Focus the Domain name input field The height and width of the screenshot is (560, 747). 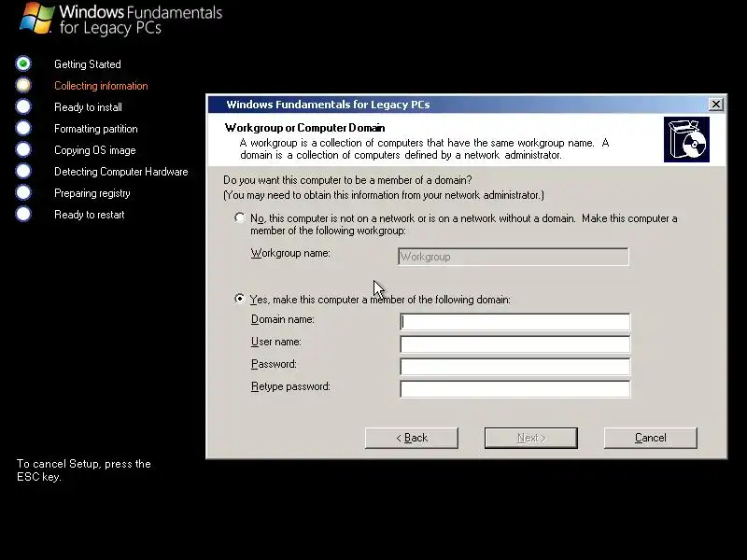pyautogui.click(x=515, y=322)
